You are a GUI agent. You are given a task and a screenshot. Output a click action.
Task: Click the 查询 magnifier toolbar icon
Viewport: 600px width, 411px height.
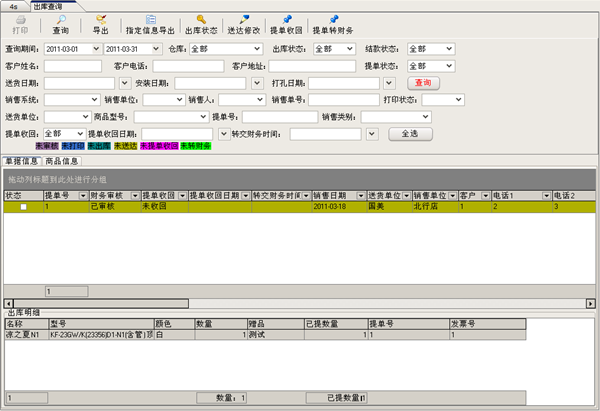pyautogui.click(x=61, y=20)
